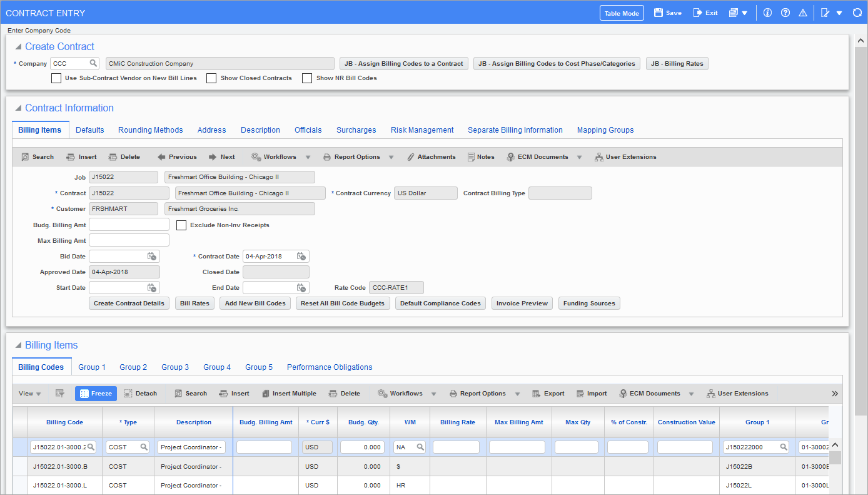The width and height of the screenshot is (868, 495).
Task: Open the Contract Date calendar picker
Action: (301, 256)
